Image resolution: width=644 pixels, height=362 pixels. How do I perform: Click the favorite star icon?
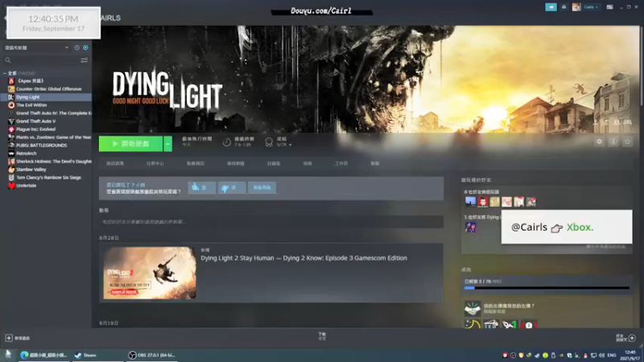coord(627,142)
